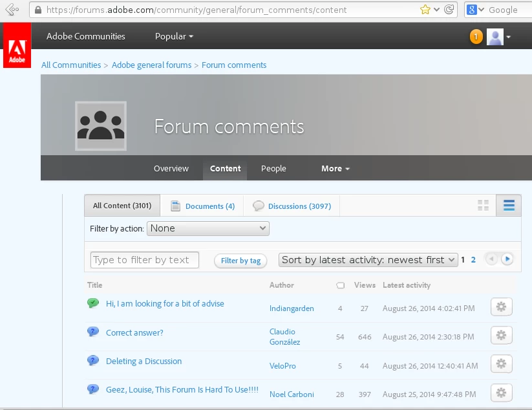This screenshot has height=410, width=532.
Task: Click the Google search engine icon
Action: click(x=471, y=10)
